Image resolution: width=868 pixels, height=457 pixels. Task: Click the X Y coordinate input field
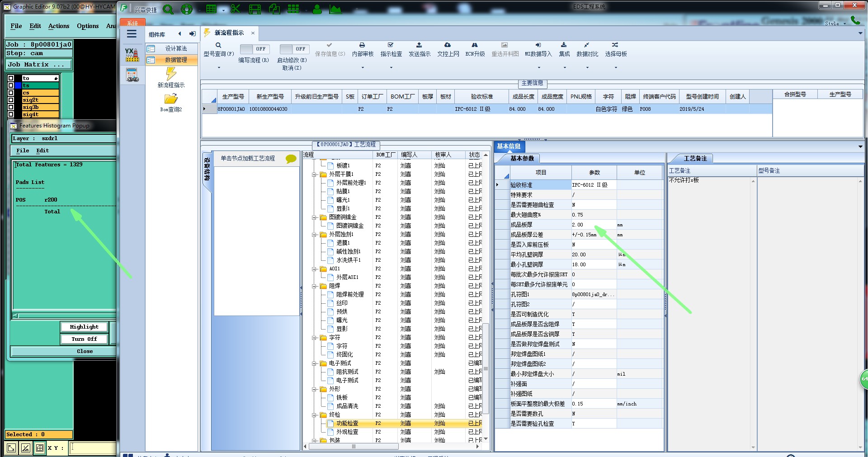point(94,448)
